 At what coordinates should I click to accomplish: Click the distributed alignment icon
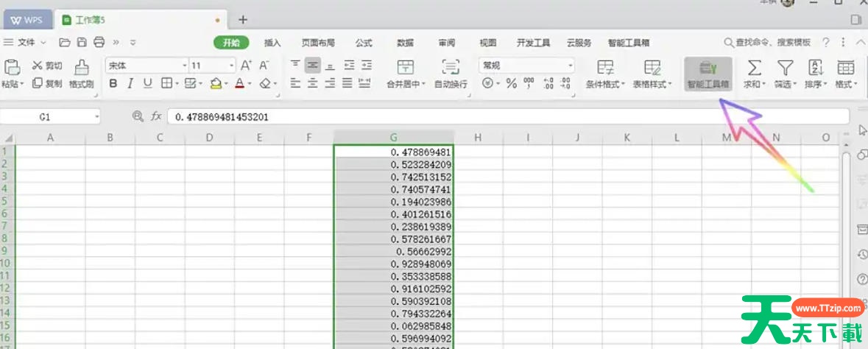[365, 83]
